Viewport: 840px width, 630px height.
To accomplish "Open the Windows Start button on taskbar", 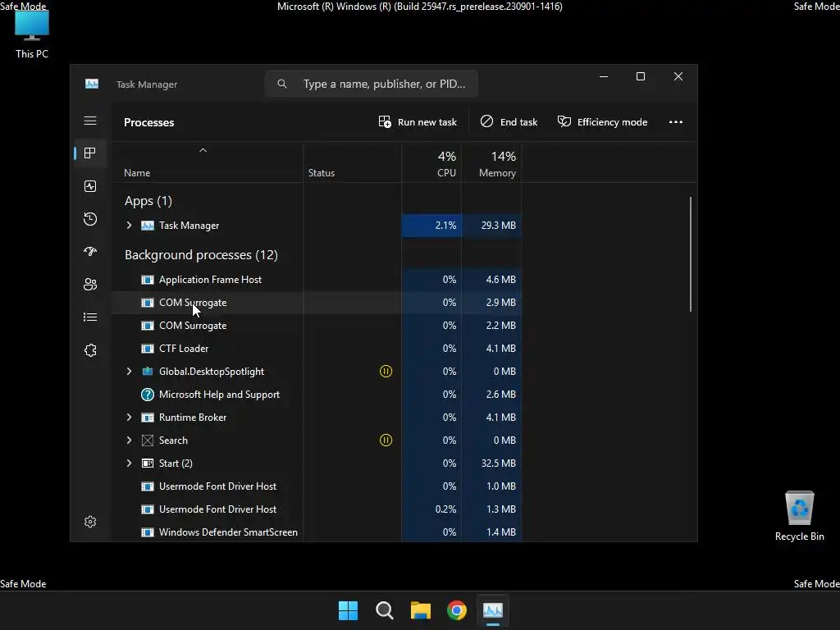I will pos(348,610).
